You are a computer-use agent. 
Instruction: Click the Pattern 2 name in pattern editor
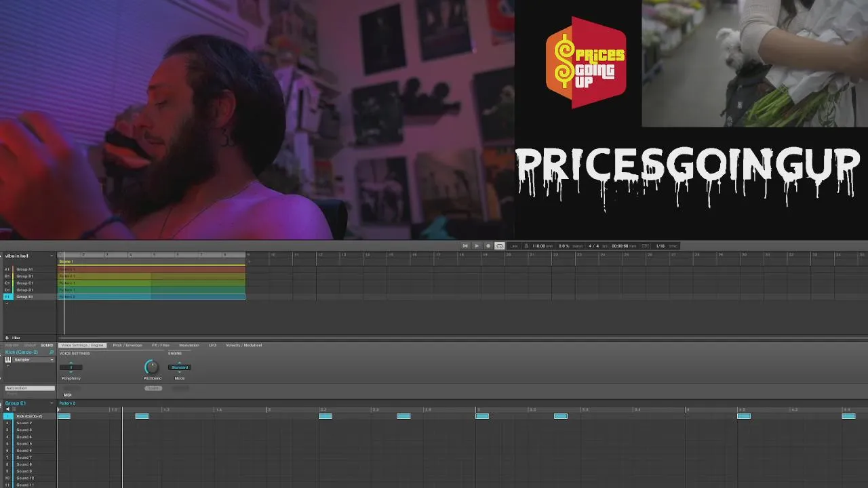[67, 403]
